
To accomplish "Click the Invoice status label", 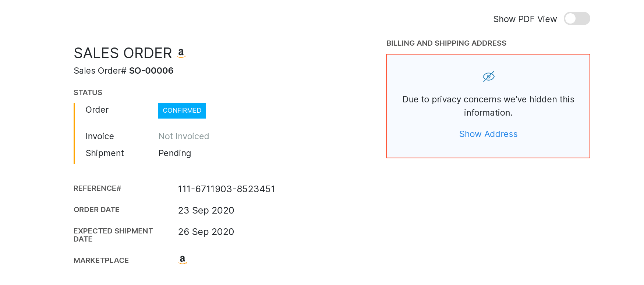I will point(100,136).
